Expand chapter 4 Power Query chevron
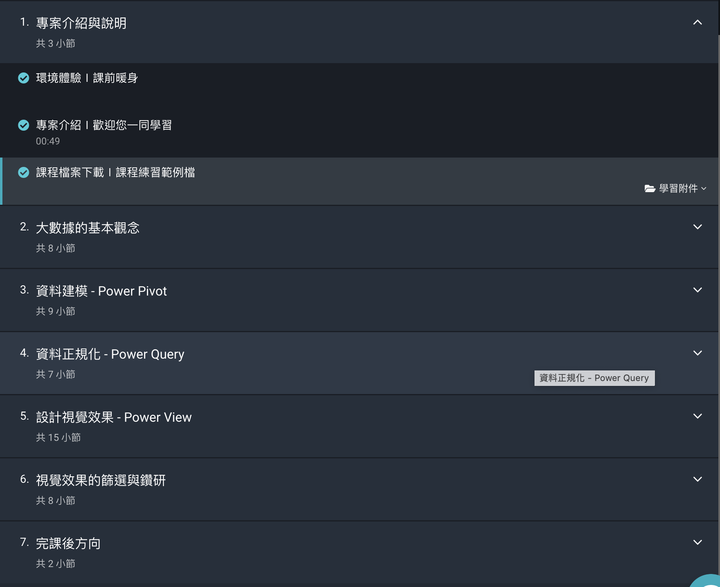The width and height of the screenshot is (720, 587). tap(697, 353)
